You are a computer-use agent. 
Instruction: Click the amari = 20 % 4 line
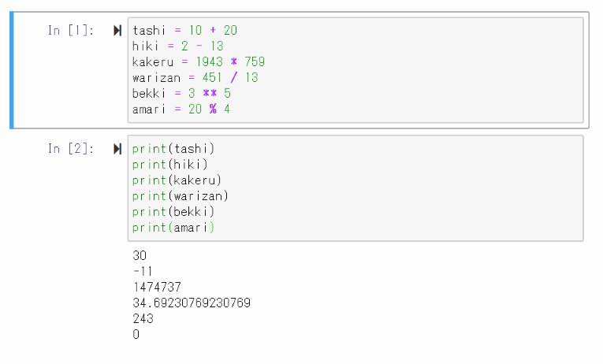(181, 110)
